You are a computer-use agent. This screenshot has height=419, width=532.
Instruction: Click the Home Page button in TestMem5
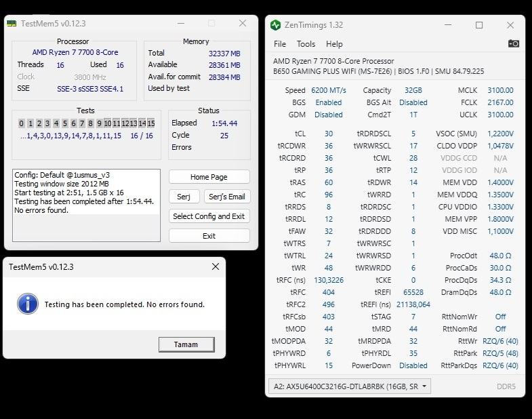(x=209, y=177)
